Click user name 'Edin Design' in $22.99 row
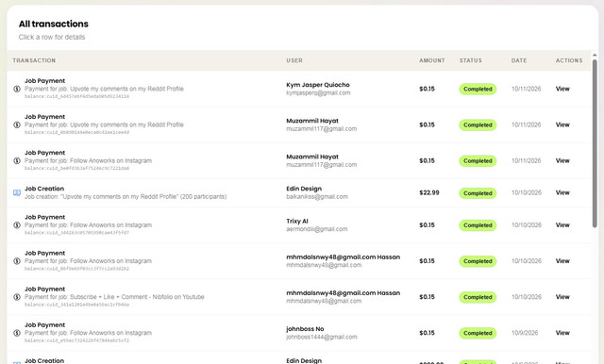 click(x=304, y=189)
